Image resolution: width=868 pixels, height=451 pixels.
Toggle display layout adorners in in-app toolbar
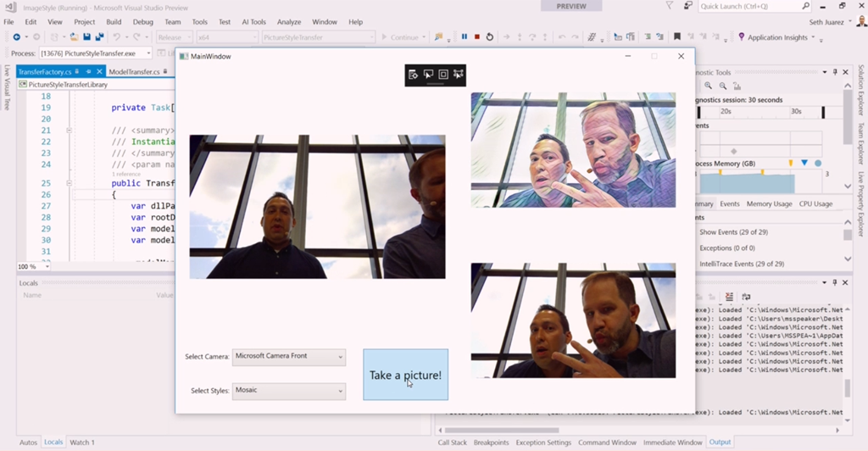click(443, 75)
